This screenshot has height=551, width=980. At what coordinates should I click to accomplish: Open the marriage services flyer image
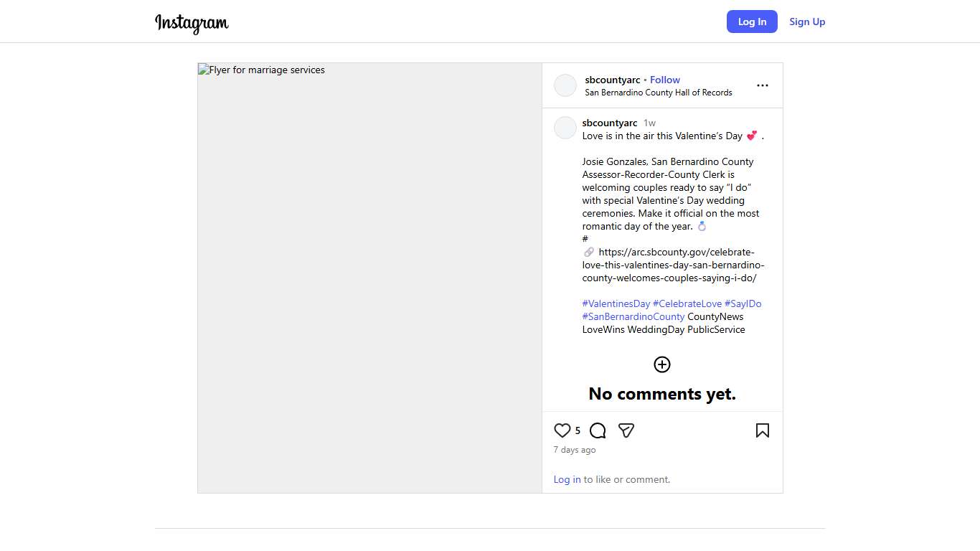pyautogui.click(x=369, y=278)
